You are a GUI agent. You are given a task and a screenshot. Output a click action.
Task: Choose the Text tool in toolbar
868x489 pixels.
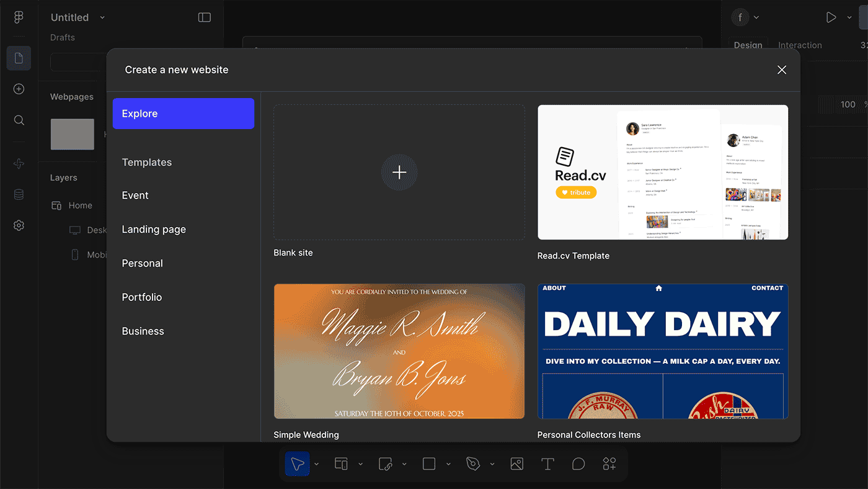coord(547,464)
